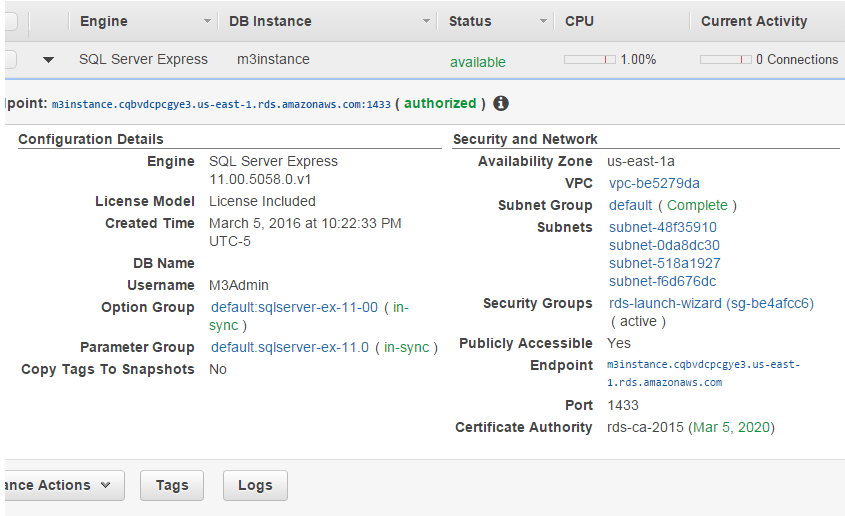Click the Copy Tags To Snapshots 'No' value
845x516 pixels.
tap(218, 369)
